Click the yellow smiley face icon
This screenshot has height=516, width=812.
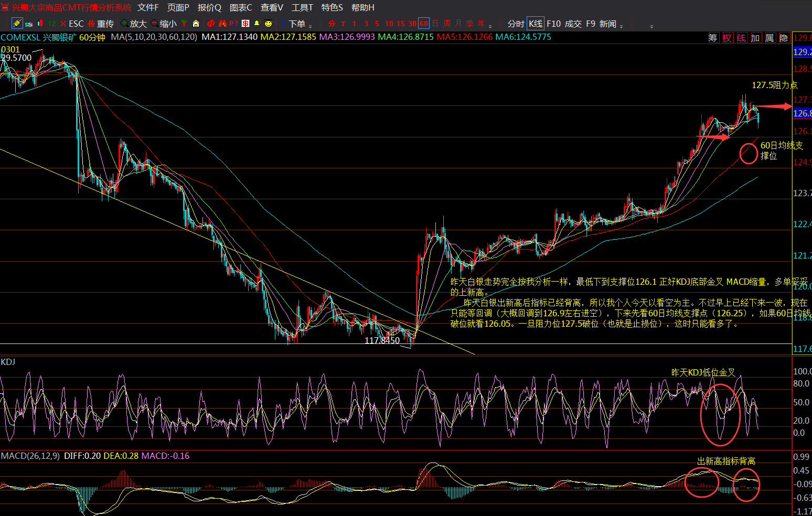tap(268, 24)
